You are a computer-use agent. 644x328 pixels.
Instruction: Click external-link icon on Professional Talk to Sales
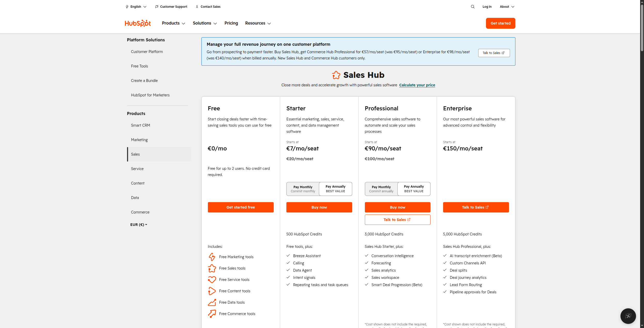(x=409, y=220)
